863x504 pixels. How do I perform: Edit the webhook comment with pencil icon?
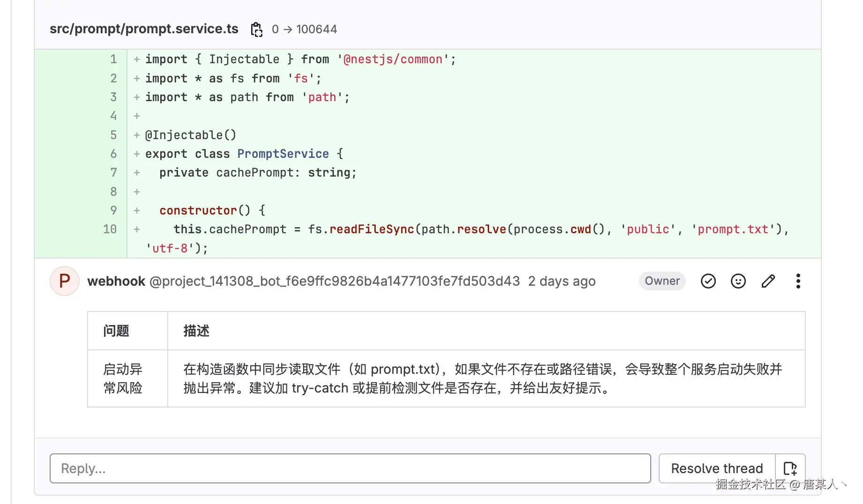coord(768,281)
